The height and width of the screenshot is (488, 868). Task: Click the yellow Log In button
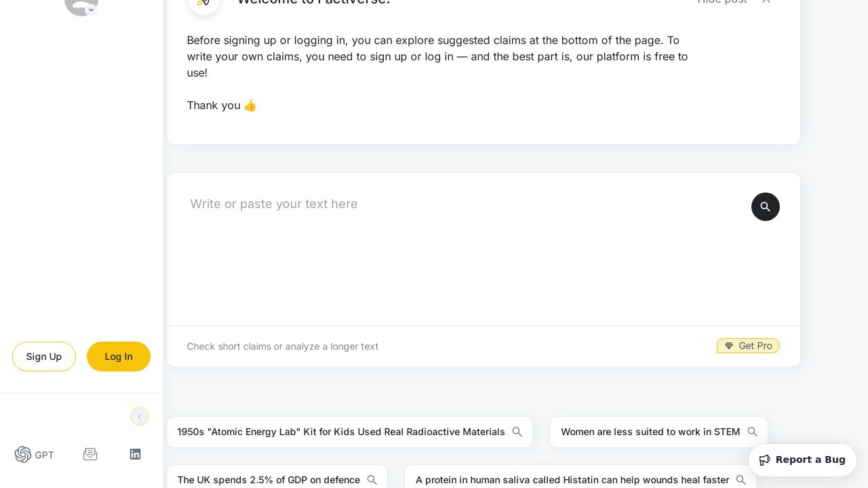click(x=119, y=357)
